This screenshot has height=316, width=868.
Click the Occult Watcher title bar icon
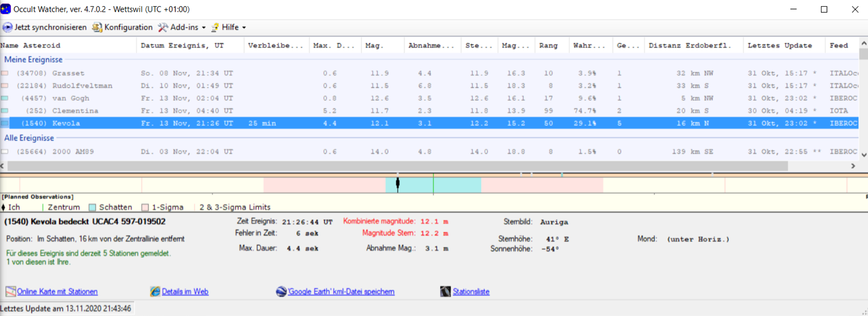tap(6, 9)
